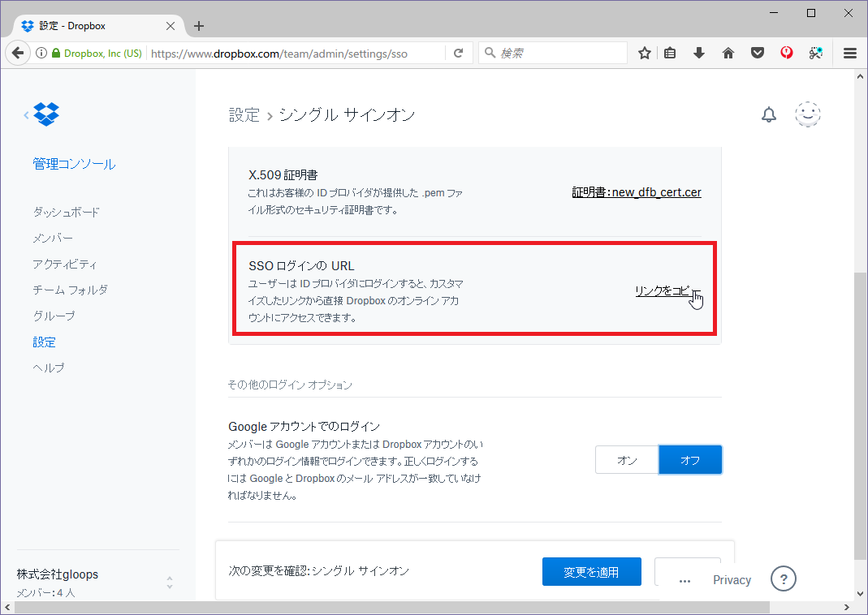
Task: Go to the browser home icon
Action: pyautogui.click(x=728, y=53)
